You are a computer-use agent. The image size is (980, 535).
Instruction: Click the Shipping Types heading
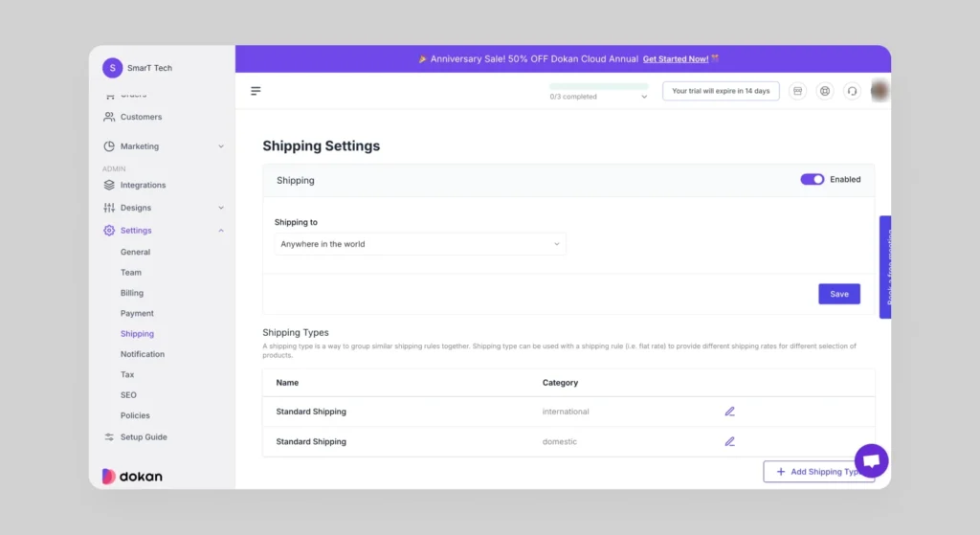[296, 332]
